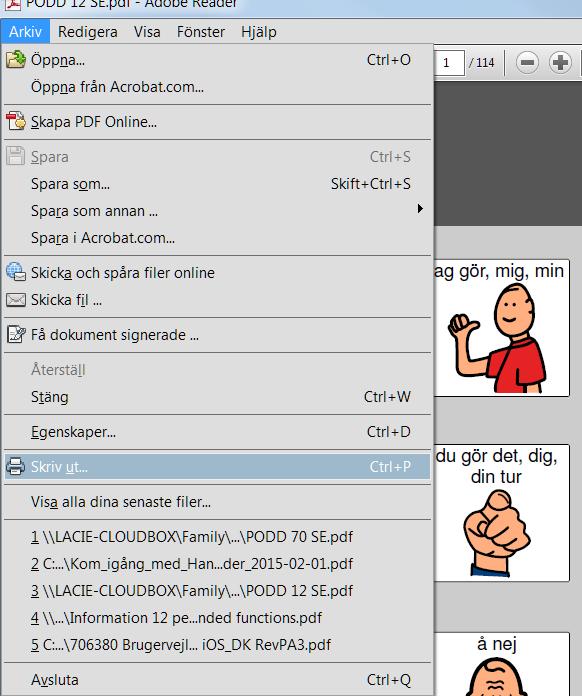Open recent file PODD 70 SE.pdf

pos(217,537)
